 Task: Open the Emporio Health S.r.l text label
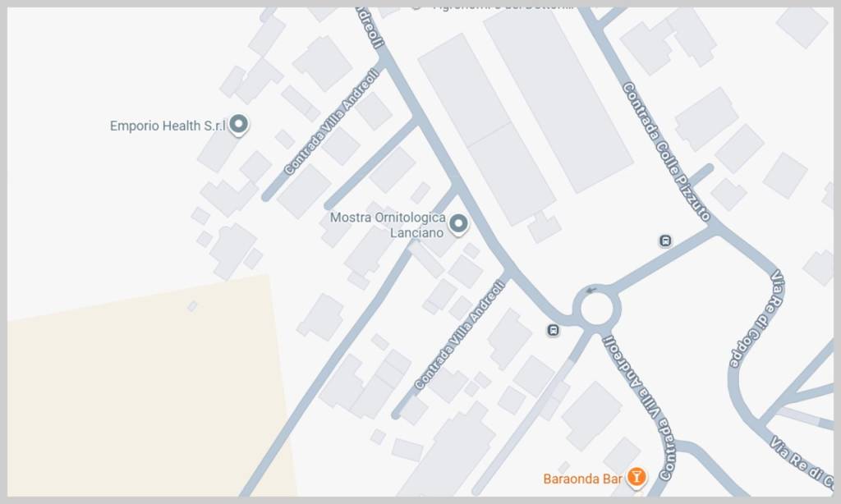point(168,126)
